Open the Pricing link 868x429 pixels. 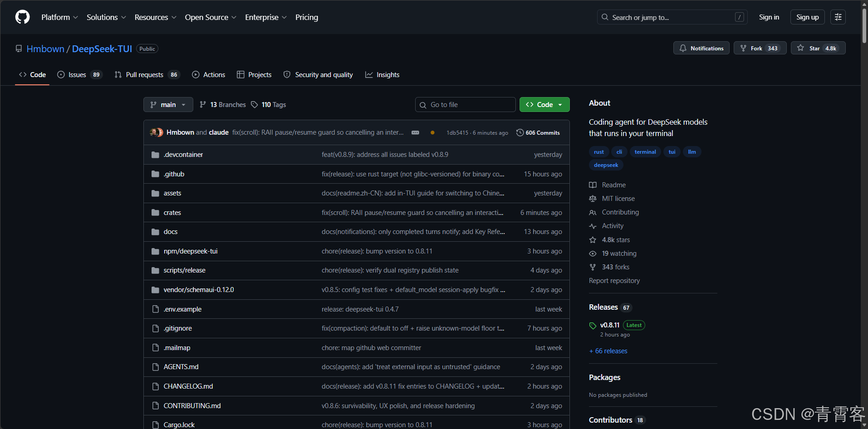(307, 17)
